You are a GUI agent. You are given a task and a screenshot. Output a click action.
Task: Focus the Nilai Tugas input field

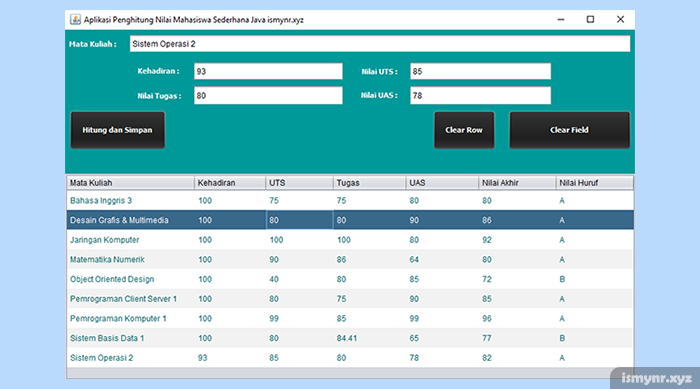pos(268,96)
